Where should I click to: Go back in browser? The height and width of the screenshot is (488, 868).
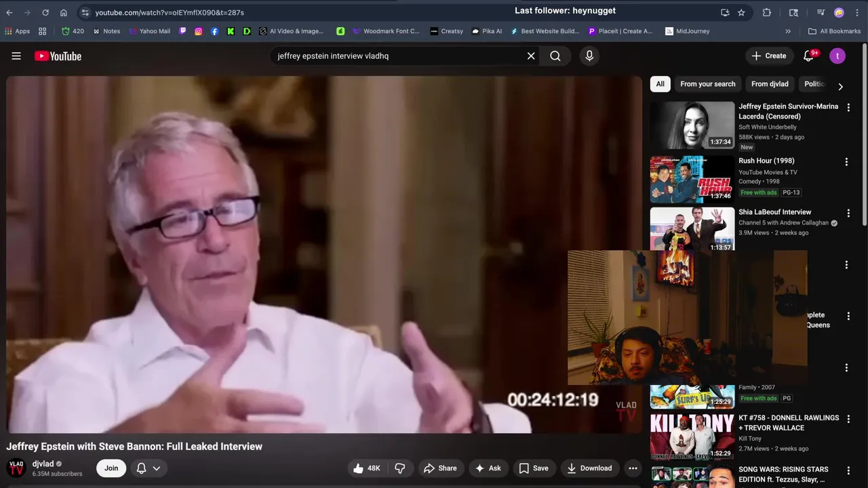tap(9, 12)
